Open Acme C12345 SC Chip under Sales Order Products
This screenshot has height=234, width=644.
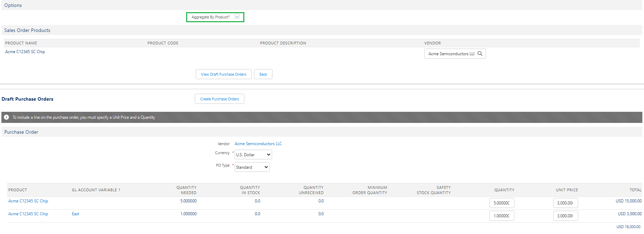pyautogui.click(x=25, y=52)
